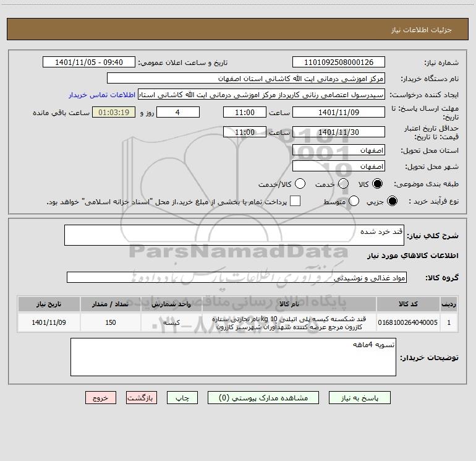Click the تعداد / مقدار column header
This screenshot has height=461, width=476.
click(110, 304)
